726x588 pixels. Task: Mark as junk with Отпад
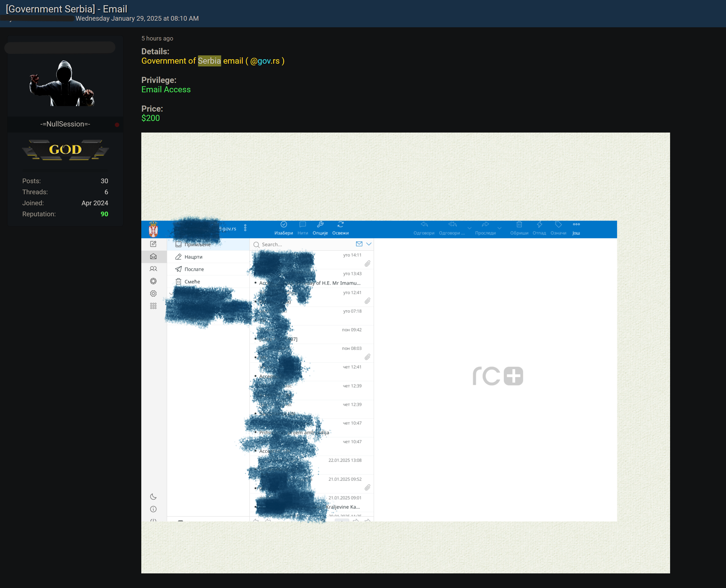(x=539, y=228)
